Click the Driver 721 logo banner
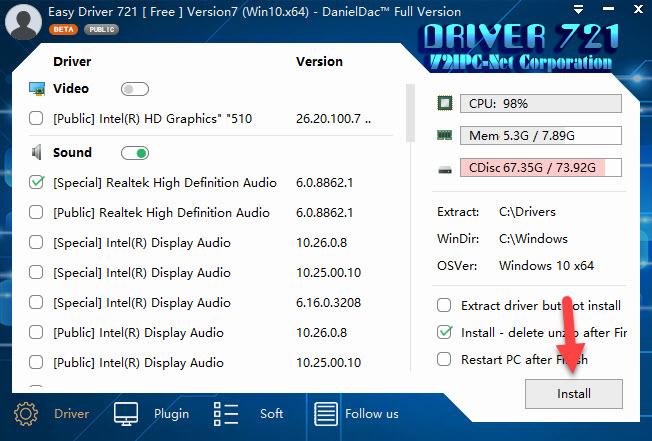This screenshot has height=441, width=652. pos(521,46)
